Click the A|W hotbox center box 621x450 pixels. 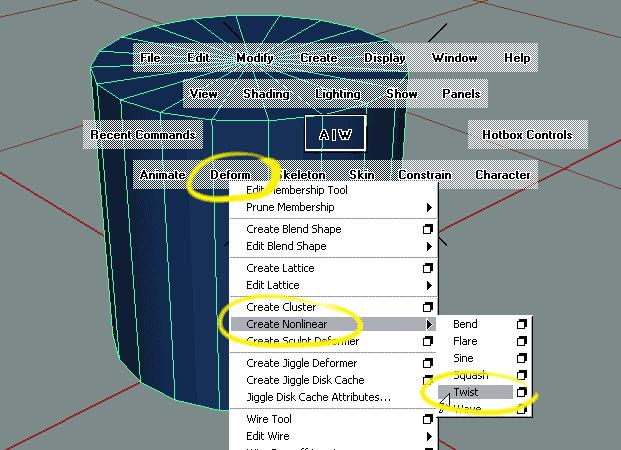tap(335, 133)
